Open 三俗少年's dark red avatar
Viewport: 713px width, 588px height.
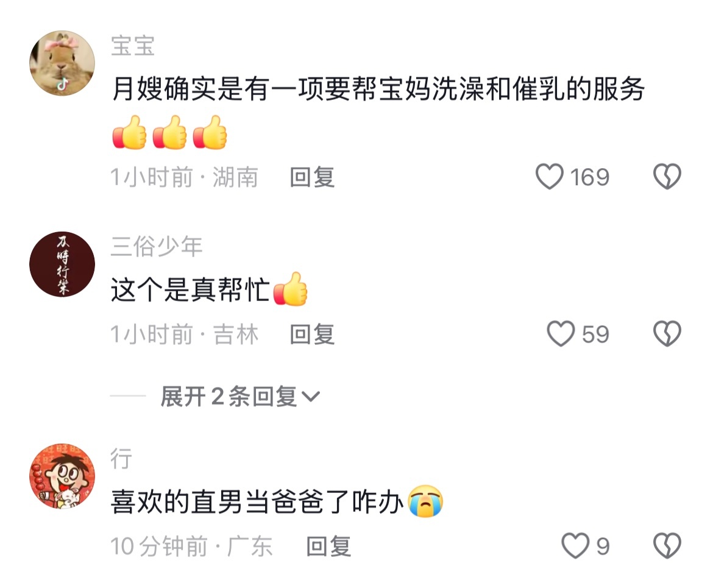pyautogui.click(x=62, y=264)
